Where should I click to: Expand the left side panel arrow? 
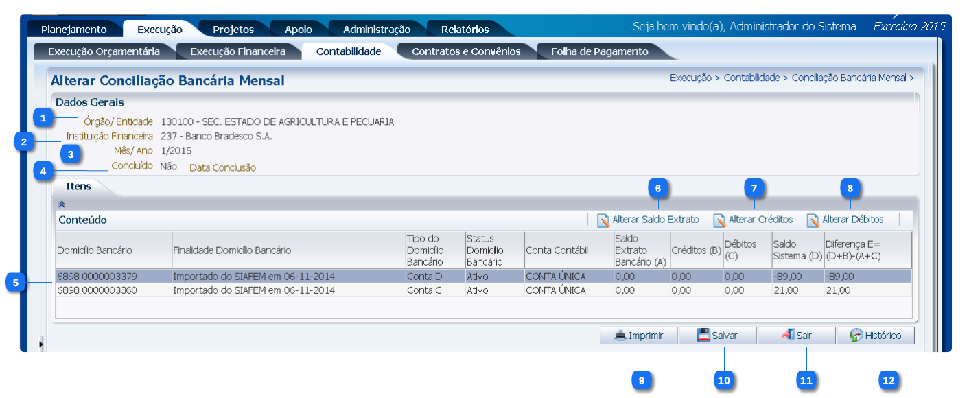(x=40, y=343)
